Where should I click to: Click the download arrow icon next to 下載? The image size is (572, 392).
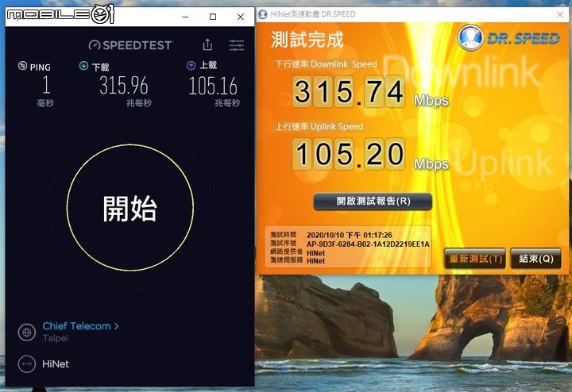click(x=83, y=66)
